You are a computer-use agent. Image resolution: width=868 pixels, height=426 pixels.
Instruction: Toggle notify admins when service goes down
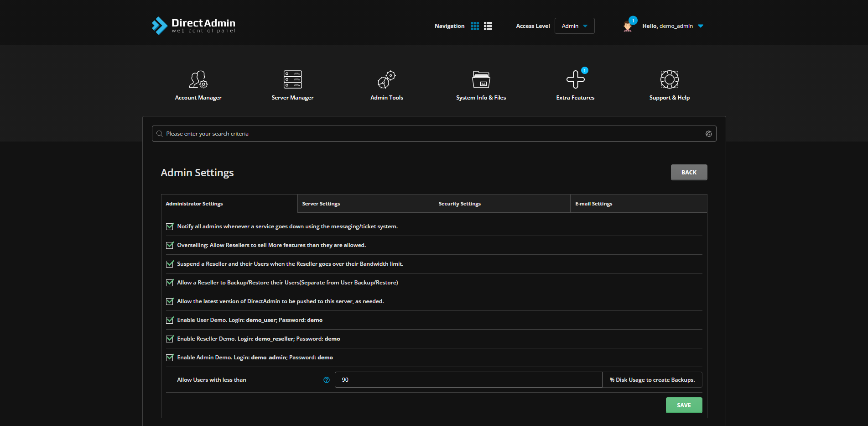pyautogui.click(x=170, y=226)
